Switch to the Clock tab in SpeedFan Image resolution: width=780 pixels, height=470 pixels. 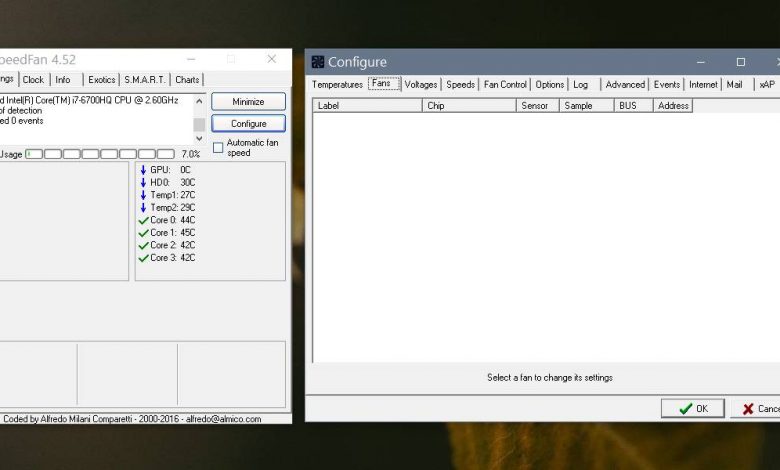33,80
